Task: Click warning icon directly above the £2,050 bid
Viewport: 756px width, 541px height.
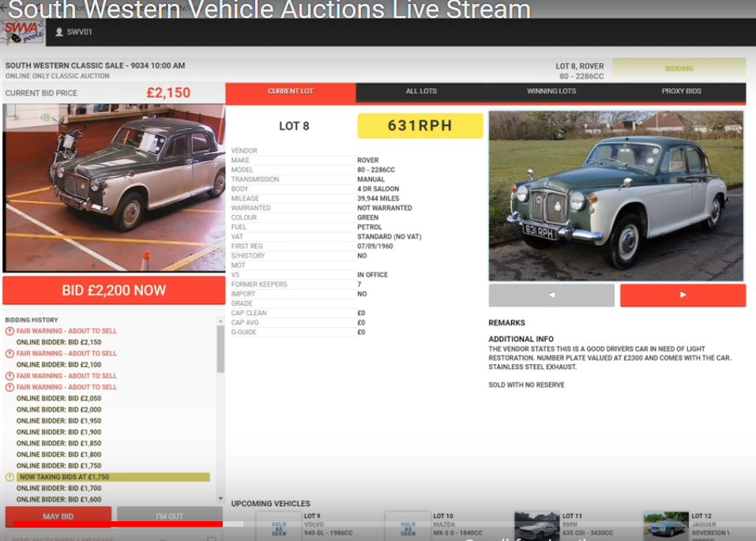Action: [x=9, y=387]
